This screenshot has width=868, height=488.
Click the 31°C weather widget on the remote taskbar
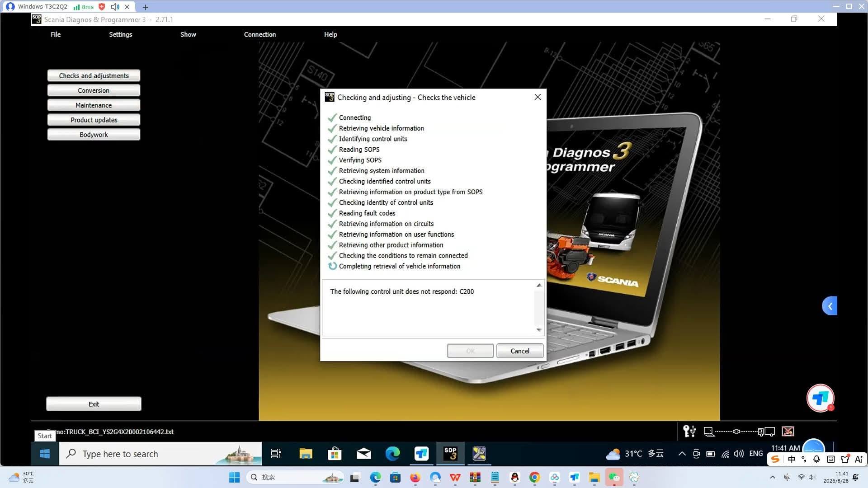pyautogui.click(x=635, y=454)
